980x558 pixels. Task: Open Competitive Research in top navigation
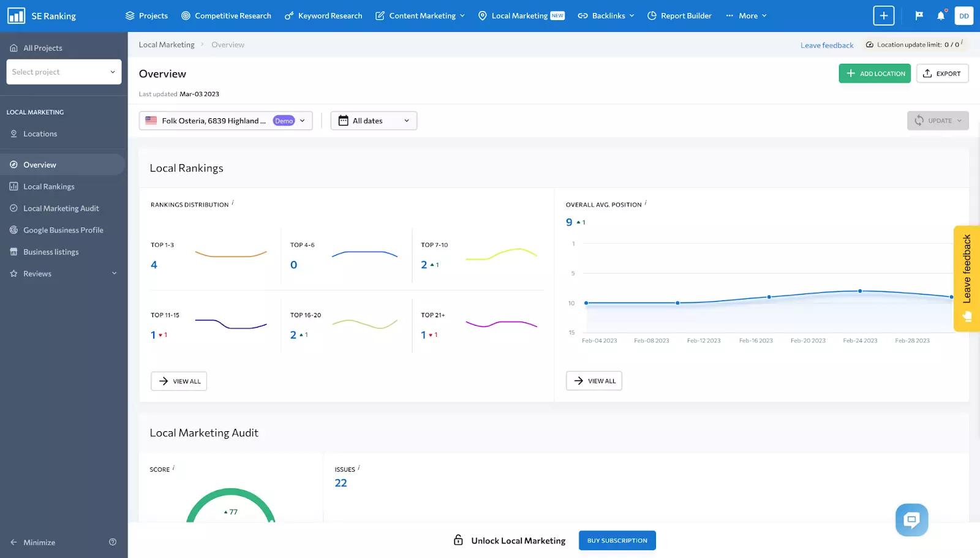coord(226,16)
